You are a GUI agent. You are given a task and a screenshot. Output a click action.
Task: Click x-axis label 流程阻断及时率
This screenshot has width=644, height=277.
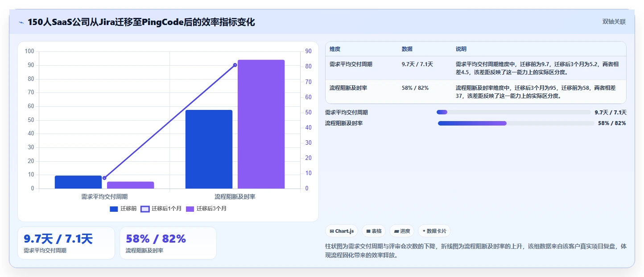235,196
